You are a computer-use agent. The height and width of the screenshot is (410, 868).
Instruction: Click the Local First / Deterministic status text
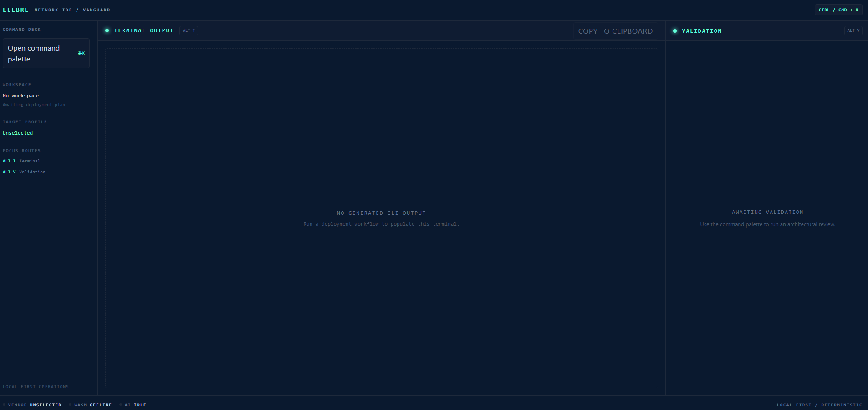click(819, 405)
